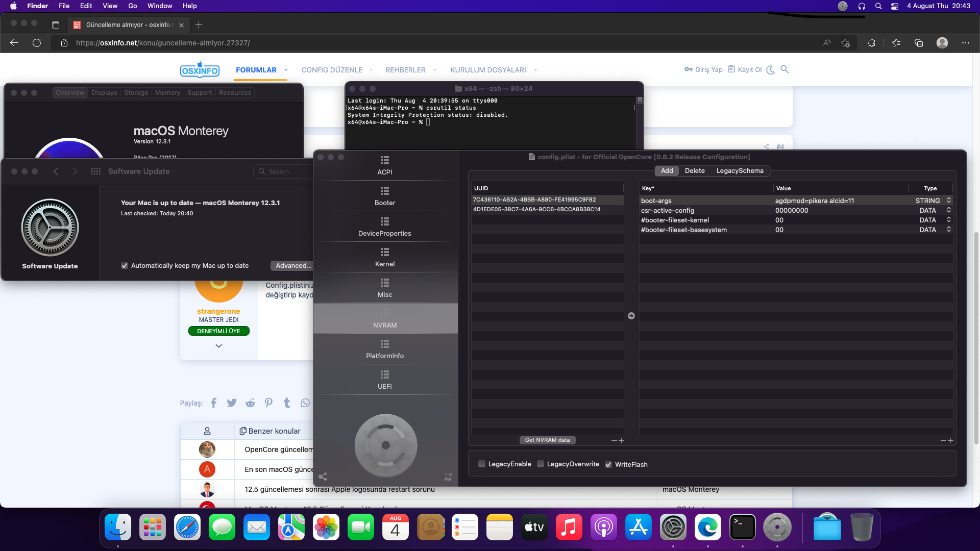This screenshot has width=980, height=551.
Task: Expand the FORUMLAR menu arrow
Action: coord(286,70)
